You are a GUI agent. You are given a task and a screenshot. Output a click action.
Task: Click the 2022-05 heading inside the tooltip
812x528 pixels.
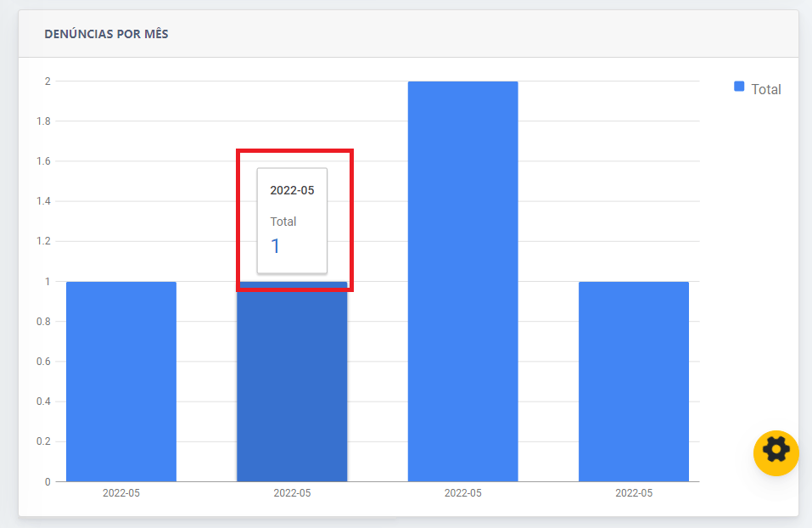click(x=292, y=189)
